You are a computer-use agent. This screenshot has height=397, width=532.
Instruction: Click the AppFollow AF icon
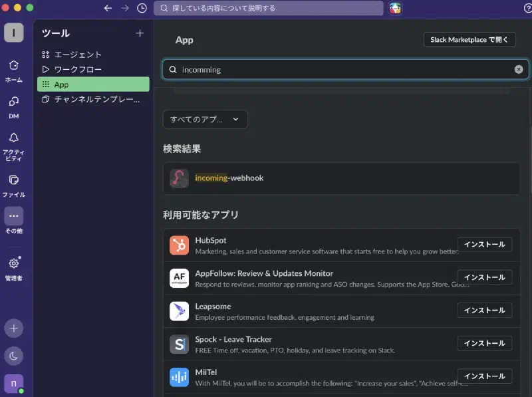coord(179,278)
